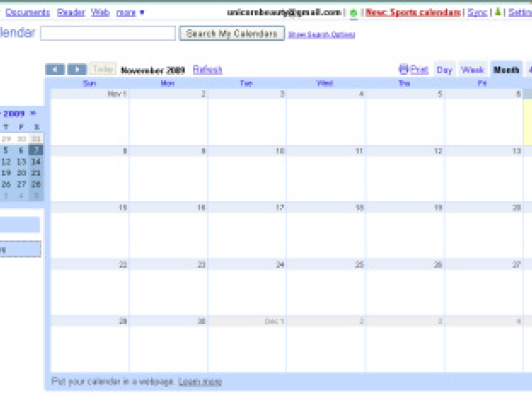The width and height of the screenshot is (532, 399).
Task: Open the Print view of the calendar
Action: 418,69
